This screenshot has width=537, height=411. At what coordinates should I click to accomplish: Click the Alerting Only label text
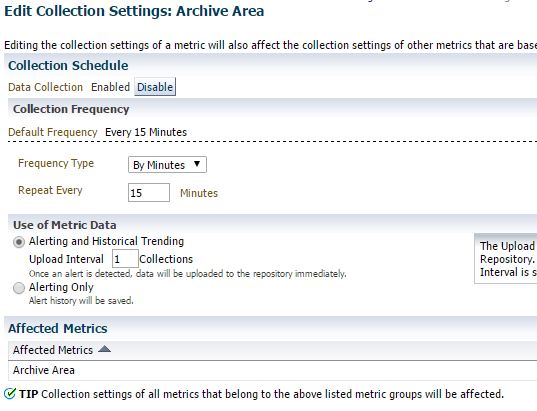[x=61, y=287]
